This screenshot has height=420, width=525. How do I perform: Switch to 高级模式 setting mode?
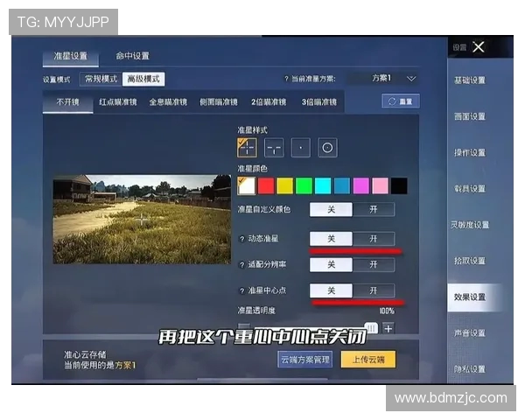pyautogui.click(x=143, y=79)
